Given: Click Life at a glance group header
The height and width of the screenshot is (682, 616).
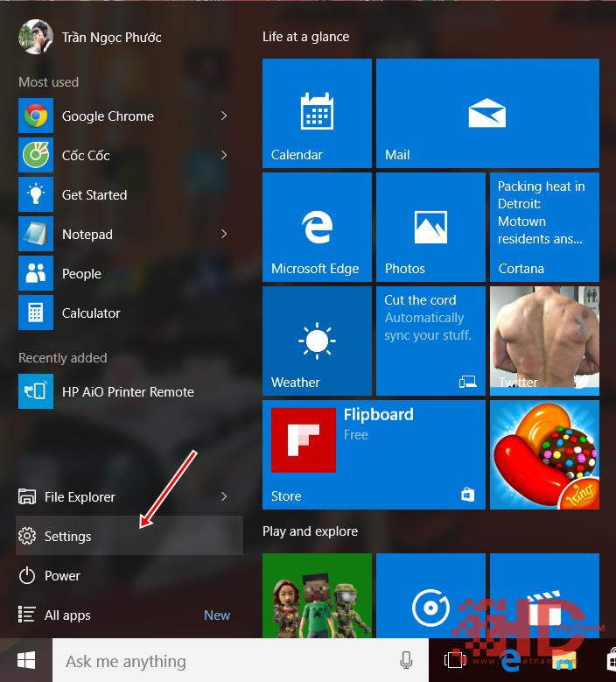Looking at the screenshot, I should (306, 37).
